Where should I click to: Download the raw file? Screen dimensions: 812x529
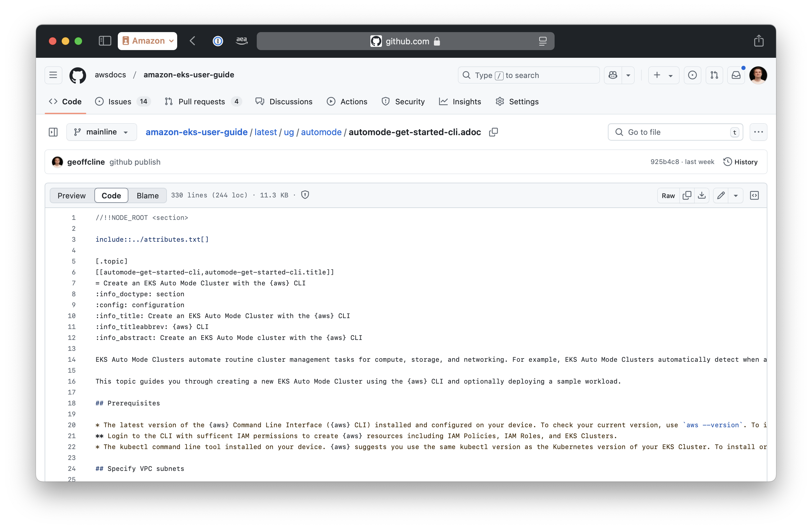pyautogui.click(x=702, y=195)
